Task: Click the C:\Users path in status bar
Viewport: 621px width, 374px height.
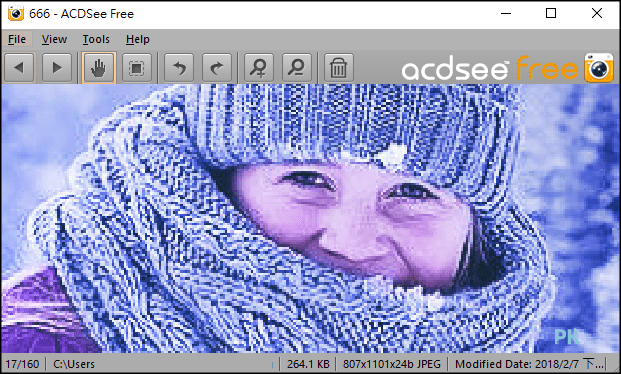Action: pos(74,364)
